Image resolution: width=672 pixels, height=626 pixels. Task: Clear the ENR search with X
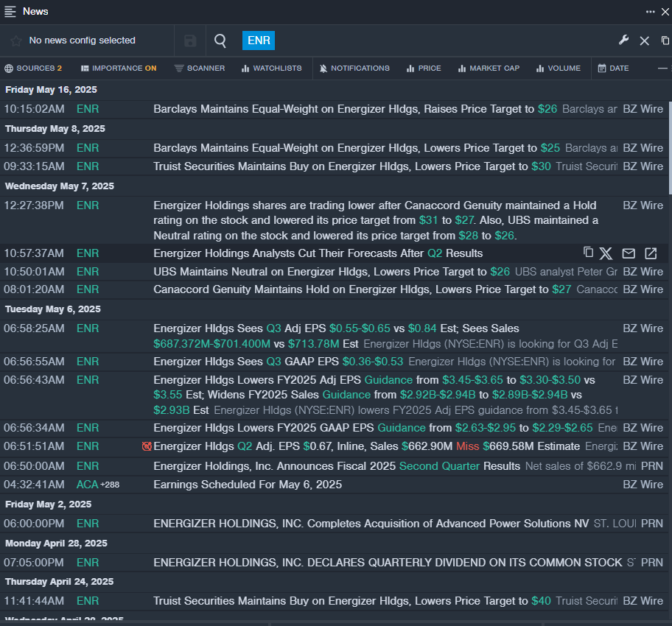pos(644,41)
